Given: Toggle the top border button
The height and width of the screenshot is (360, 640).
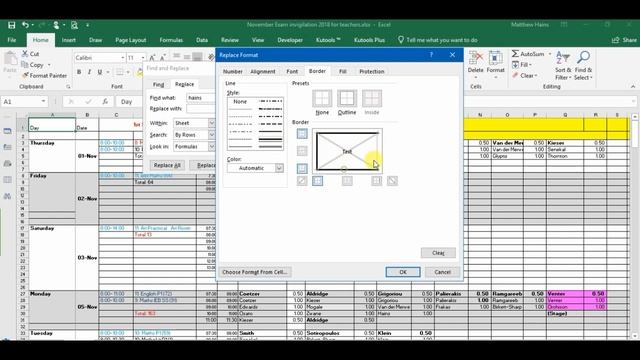Looking at the screenshot, I should pyautogui.click(x=302, y=133).
